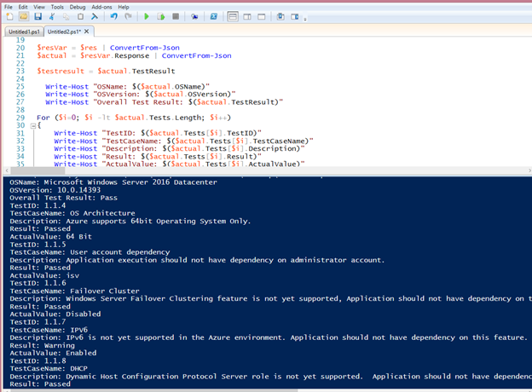Run Selection icon next to play

[x=161, y=16]
